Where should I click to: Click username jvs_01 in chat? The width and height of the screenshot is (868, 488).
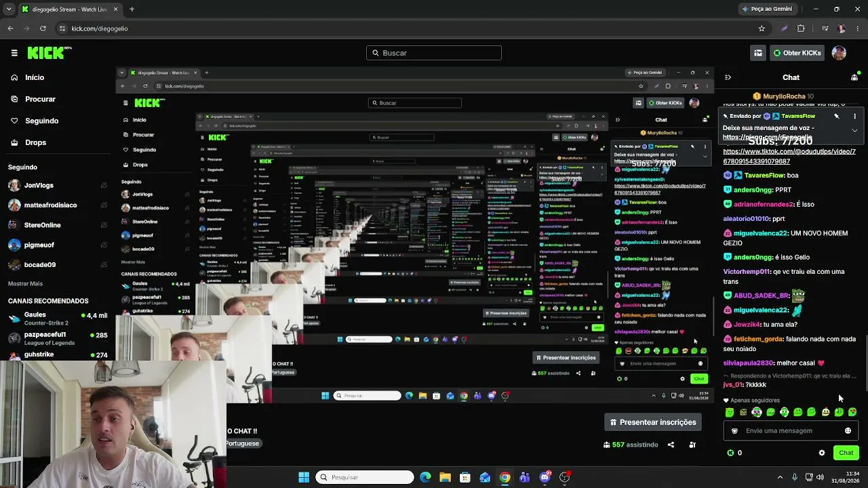click(733, 385)
